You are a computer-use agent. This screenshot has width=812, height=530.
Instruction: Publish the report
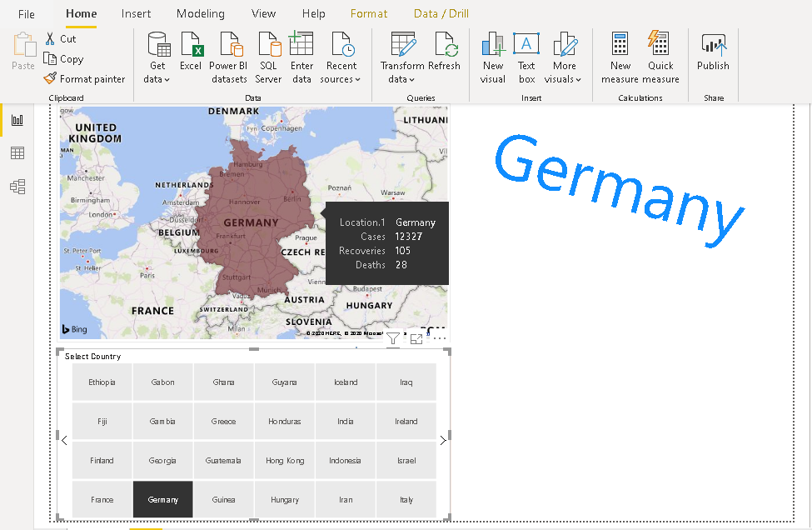pyautogui.click(x=713, y=52)
